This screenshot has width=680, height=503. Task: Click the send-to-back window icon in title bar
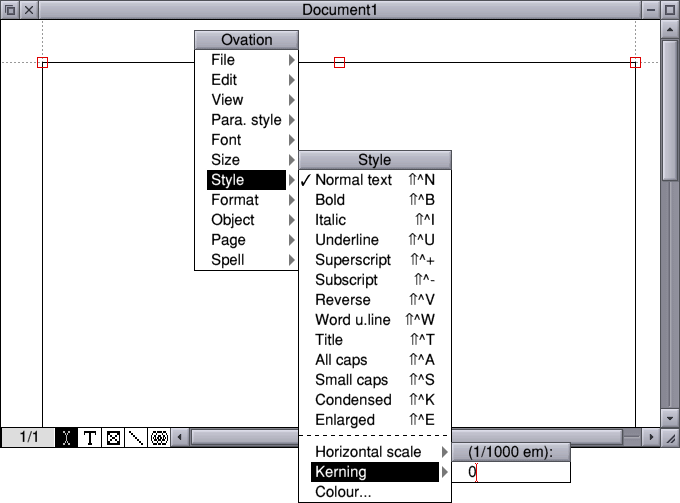tap(10, 10)
